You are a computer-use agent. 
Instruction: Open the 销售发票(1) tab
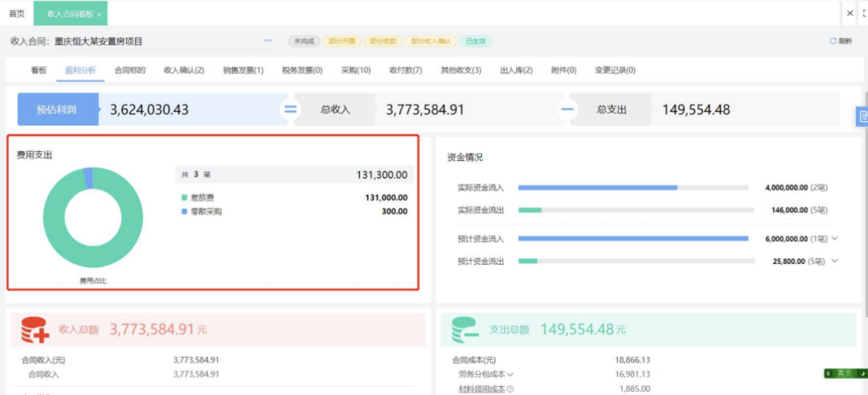pos(243,70)
